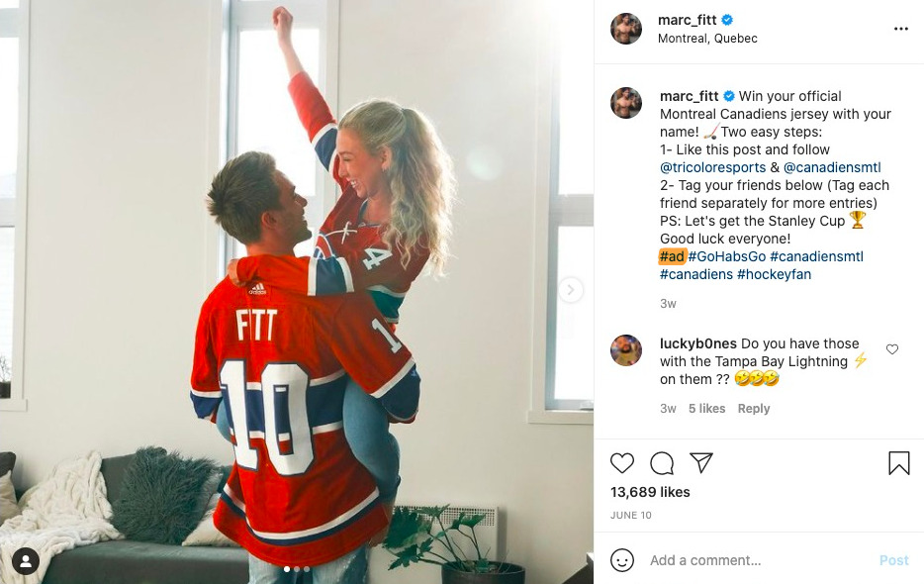
Task: Click into the Add a comment field
Action: tap(757, 560)
